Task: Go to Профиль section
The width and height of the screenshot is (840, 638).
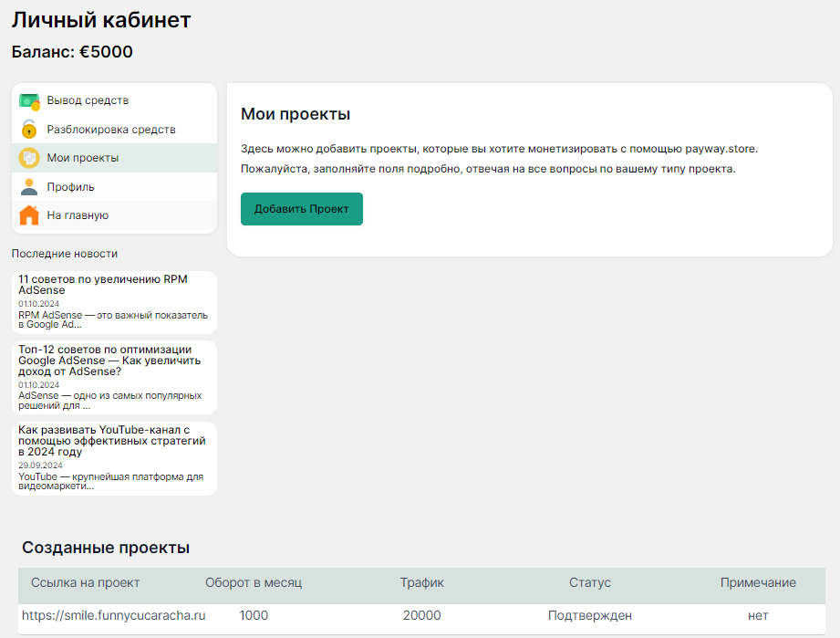Action: click(x=70, y=187)
